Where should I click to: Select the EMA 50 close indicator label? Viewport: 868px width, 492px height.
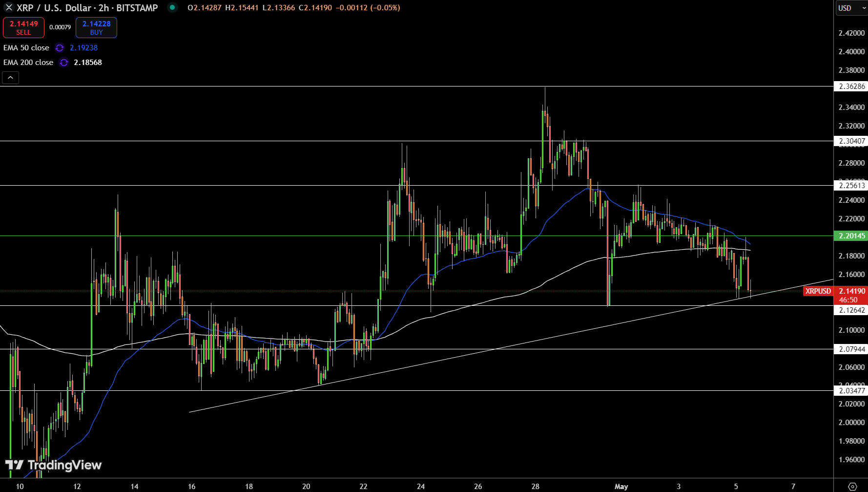(x=26, y=48)
